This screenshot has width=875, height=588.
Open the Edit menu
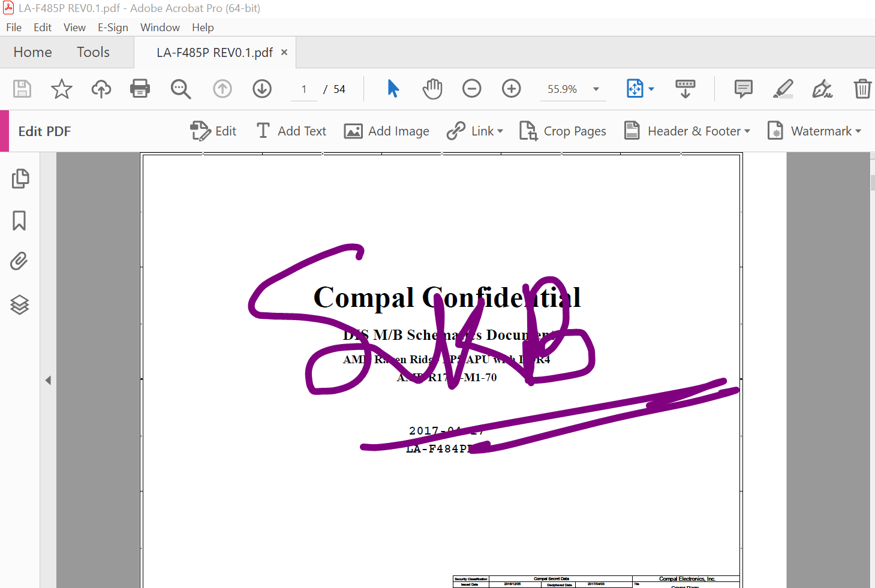click(43, 28)
